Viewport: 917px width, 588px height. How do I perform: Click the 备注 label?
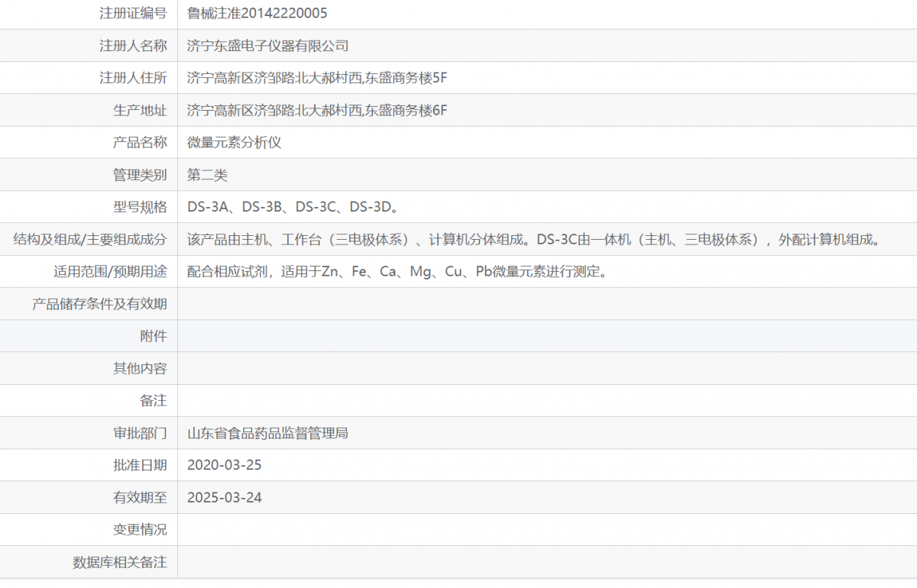point(154,400)
